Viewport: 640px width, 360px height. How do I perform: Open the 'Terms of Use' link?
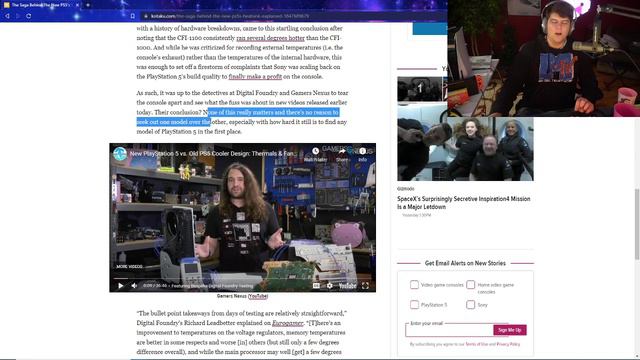[477, 344]
